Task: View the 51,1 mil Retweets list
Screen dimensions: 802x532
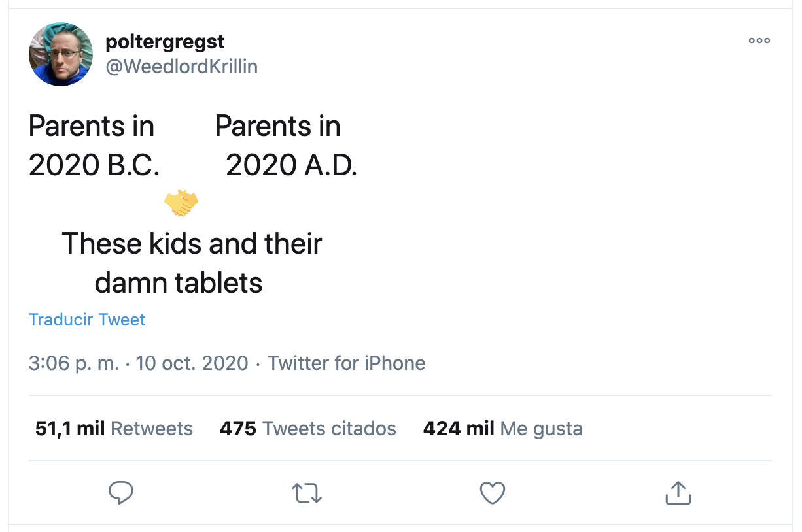Action: click(114, 429)
